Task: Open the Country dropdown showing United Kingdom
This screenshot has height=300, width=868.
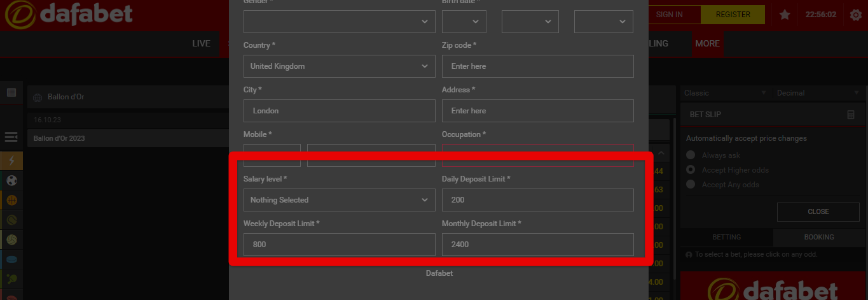Action: point(340,66)
